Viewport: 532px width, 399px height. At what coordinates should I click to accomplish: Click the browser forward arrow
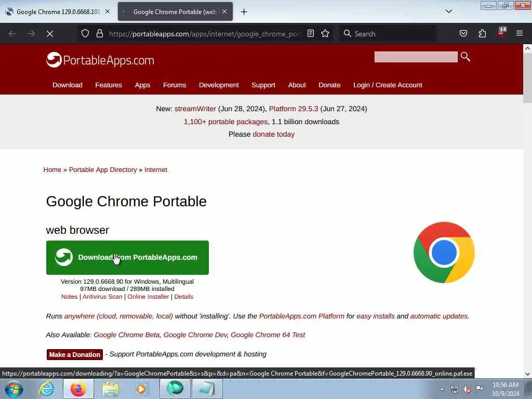[x=31, y=34]
